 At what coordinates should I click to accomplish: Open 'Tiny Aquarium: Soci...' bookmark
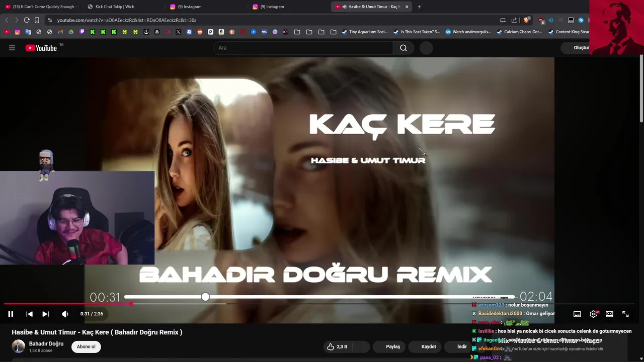(365, 32)
